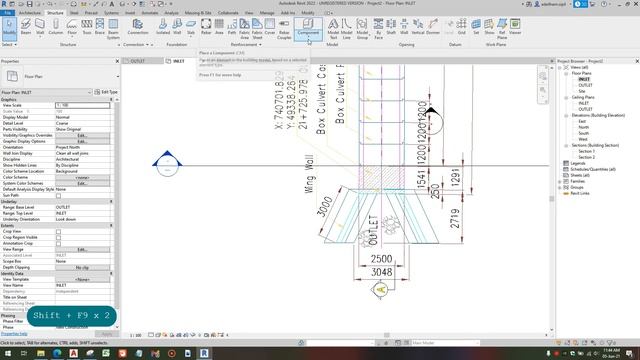This screenshot has height=360, width=640.
Task: Open the Model Group tool
Action: tap(362, 29)
